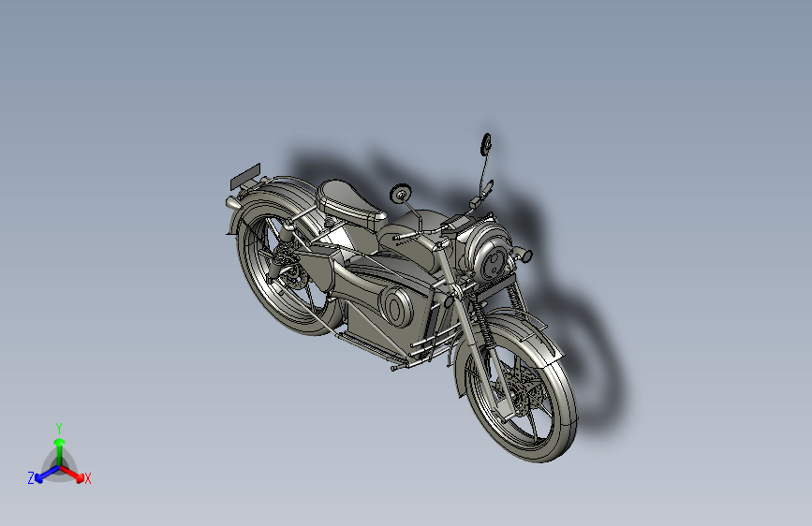The image size is (812, 526).
Task: Click the green Y axis arrow of the triad
Action: click(x=60, y=452)
